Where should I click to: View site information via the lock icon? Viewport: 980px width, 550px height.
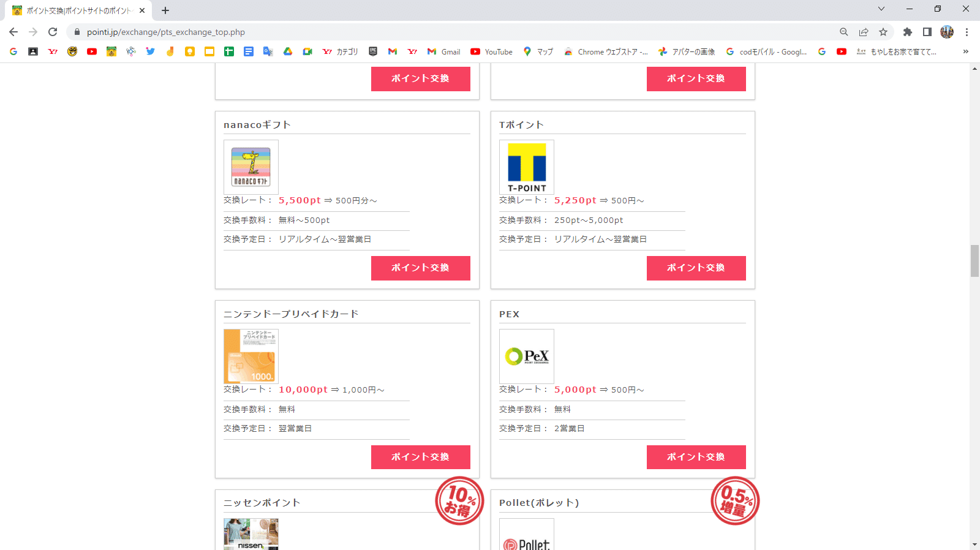point(77,32)
